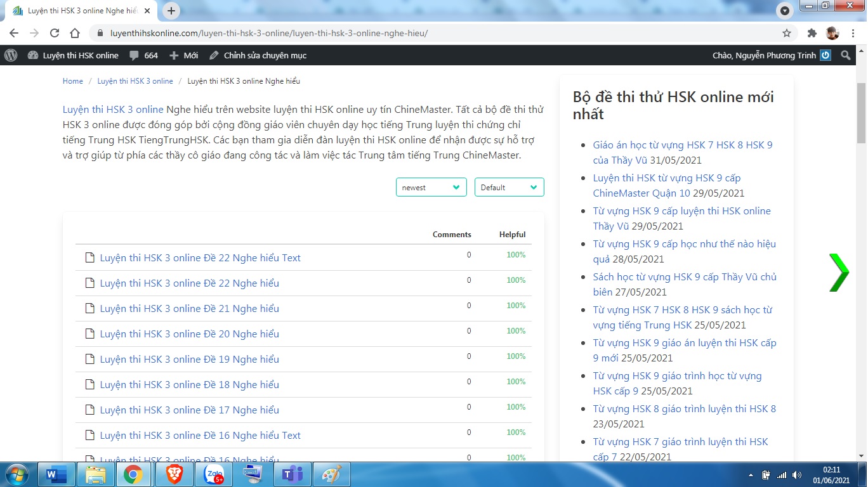Image resolution: width=868 pixels, height=487 pixels.
Task: Bookmark this page with the star icon
Action: [x=787, y=33]
